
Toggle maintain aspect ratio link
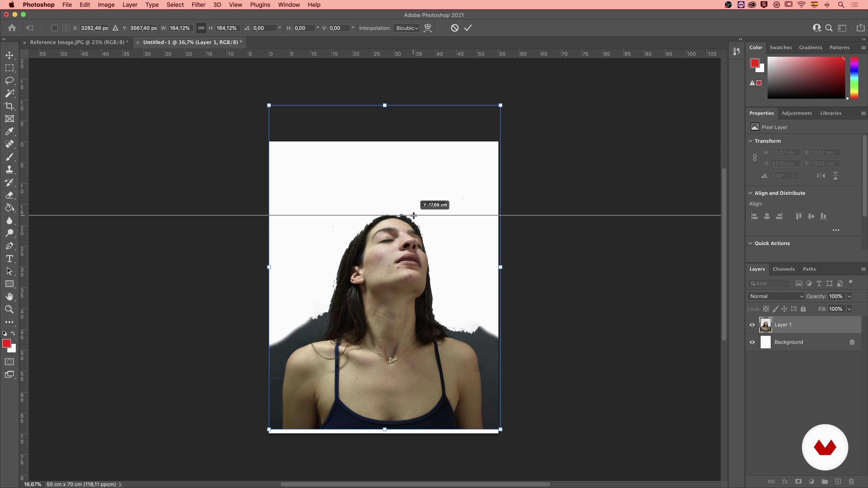[201, 28]
